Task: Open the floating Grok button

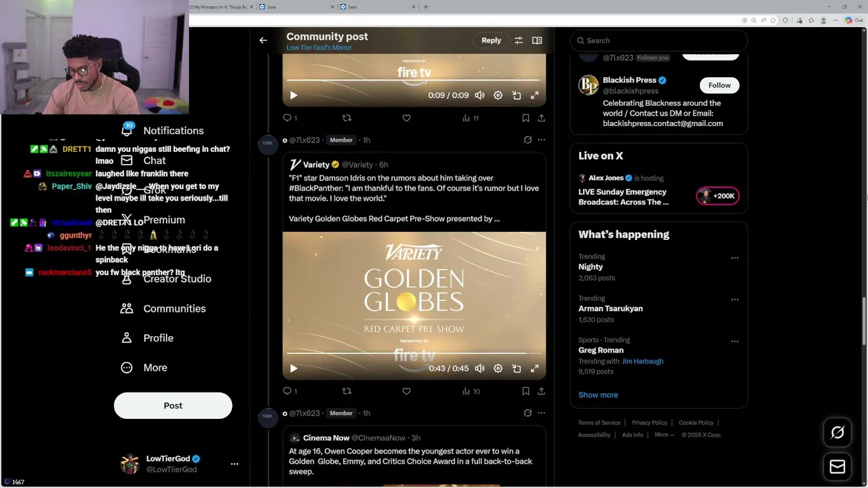Action: click(x=837, y=432)
